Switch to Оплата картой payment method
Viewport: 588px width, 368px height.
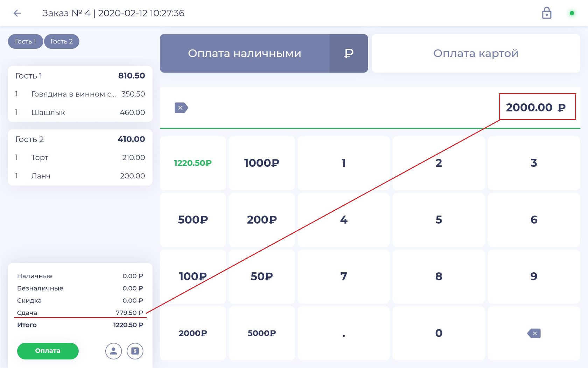click(x=476, y=53)
